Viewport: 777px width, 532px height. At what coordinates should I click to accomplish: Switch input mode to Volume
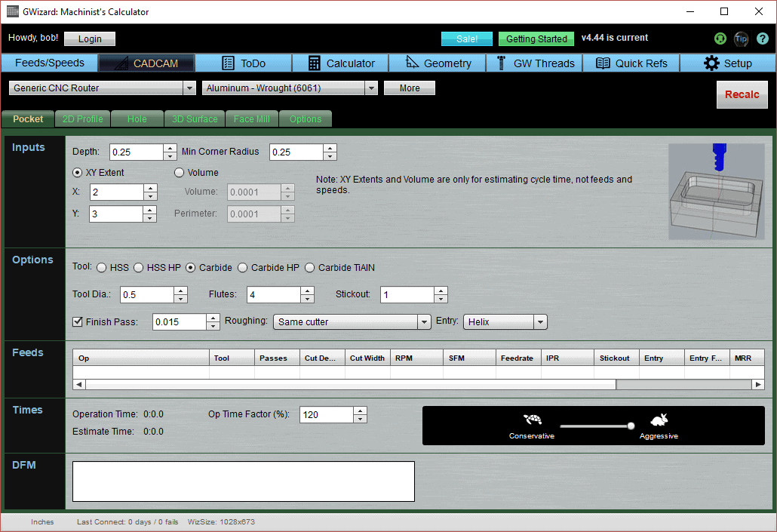coord(179,172)
